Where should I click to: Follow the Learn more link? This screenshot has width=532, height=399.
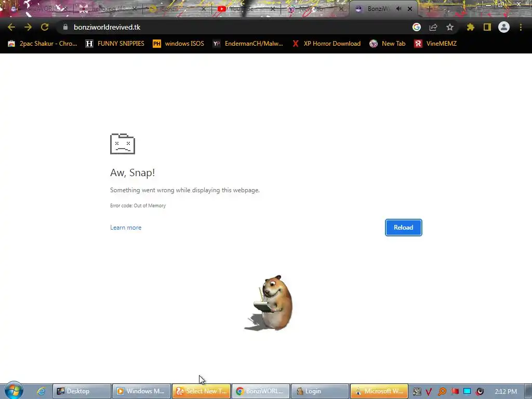pos(126,228)
